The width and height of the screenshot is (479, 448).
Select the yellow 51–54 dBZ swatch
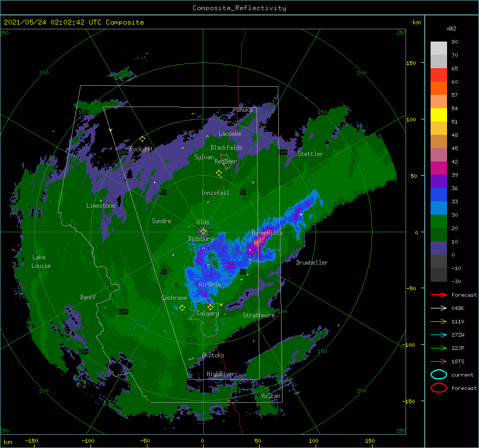click(x=439, y=115)
